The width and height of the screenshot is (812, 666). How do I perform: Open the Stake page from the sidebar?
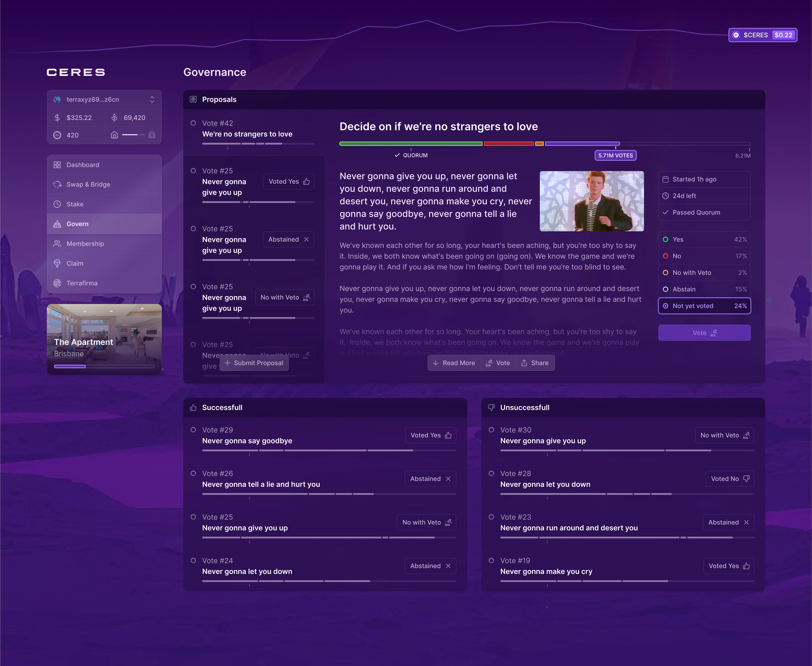(104, 204)
